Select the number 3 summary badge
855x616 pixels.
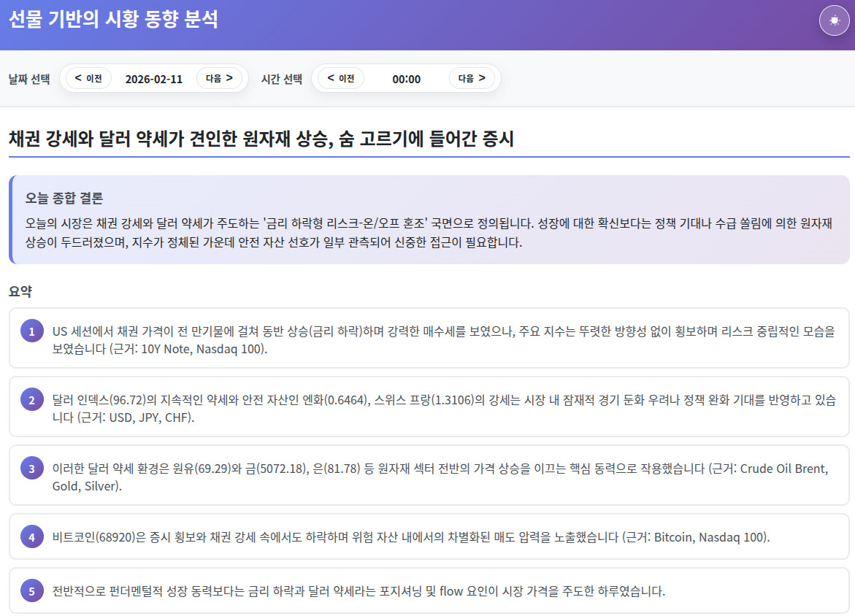click(x=31, y=469)
